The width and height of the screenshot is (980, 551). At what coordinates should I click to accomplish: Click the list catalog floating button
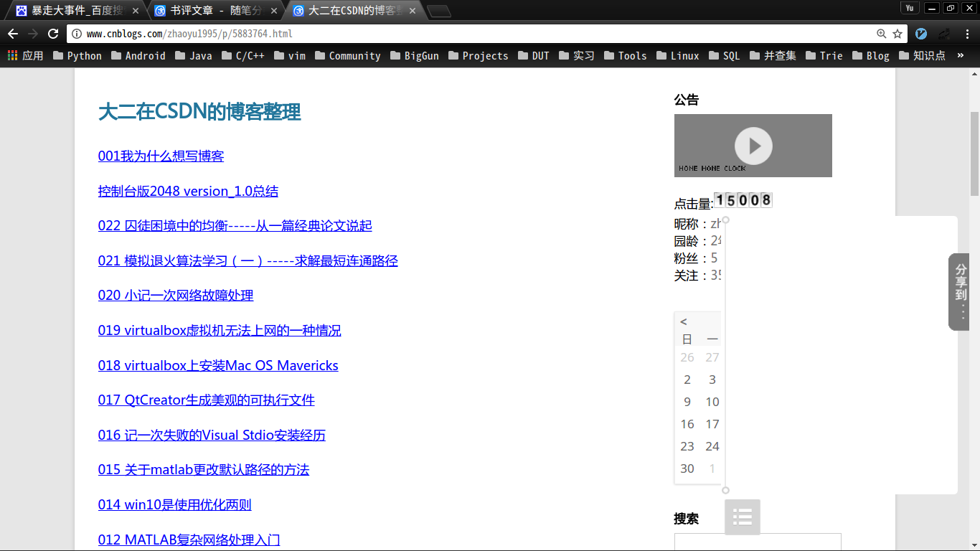(x=743, y=517)
